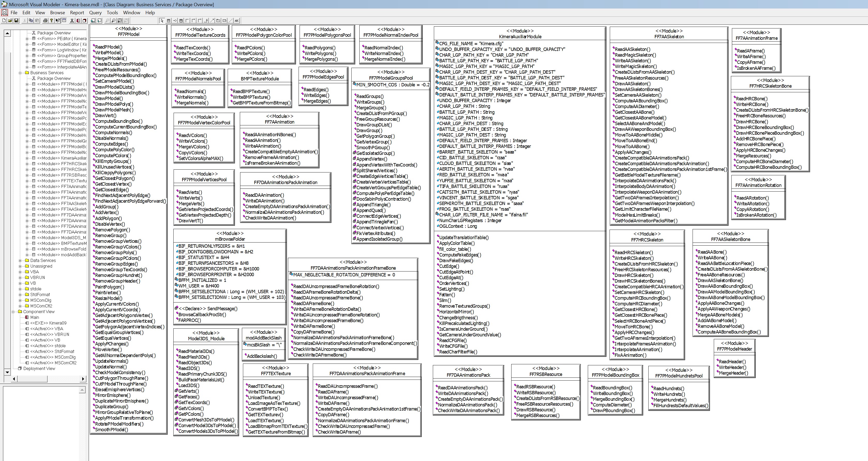The image size is (868, 461).
Task: Toggle the browser window toolbar button
Action: click(x=64, y=20)
